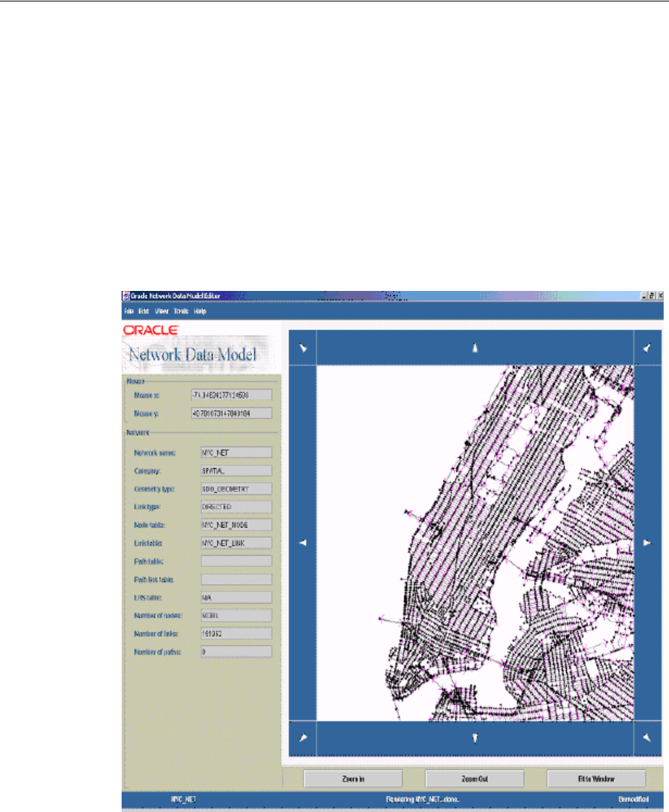Click NYC_NET in the status bar

[x=183, y=800]
